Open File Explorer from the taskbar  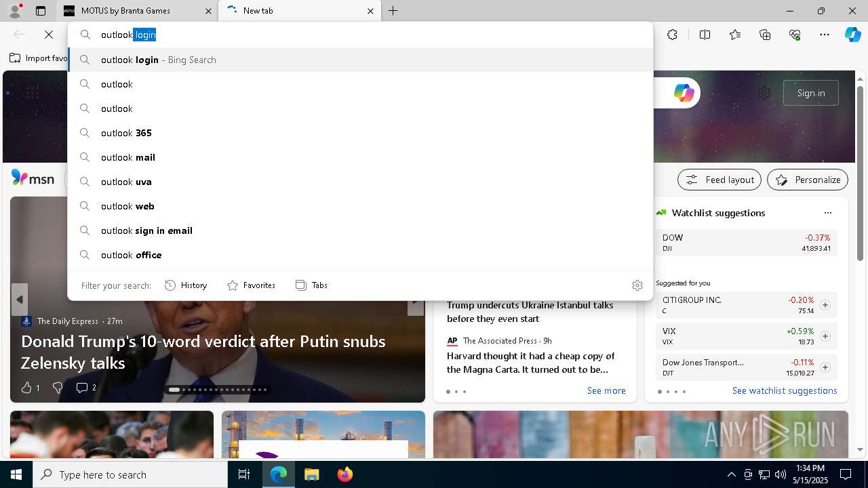[311, 474]
